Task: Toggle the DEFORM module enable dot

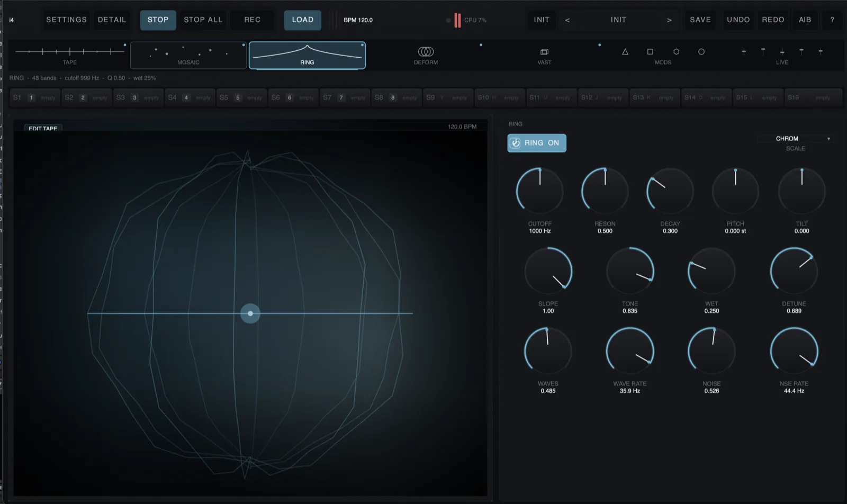Action: tap(481, 45)
